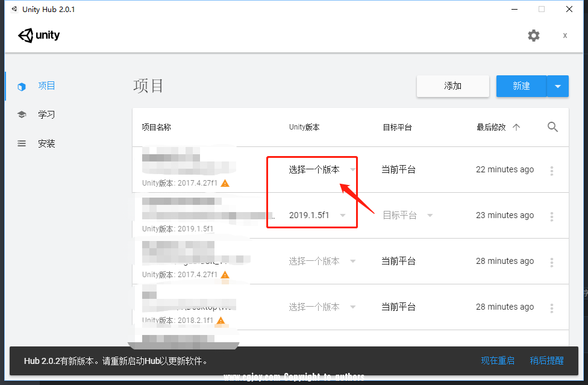Click the cube icon beside 项目

pos(22,87)
